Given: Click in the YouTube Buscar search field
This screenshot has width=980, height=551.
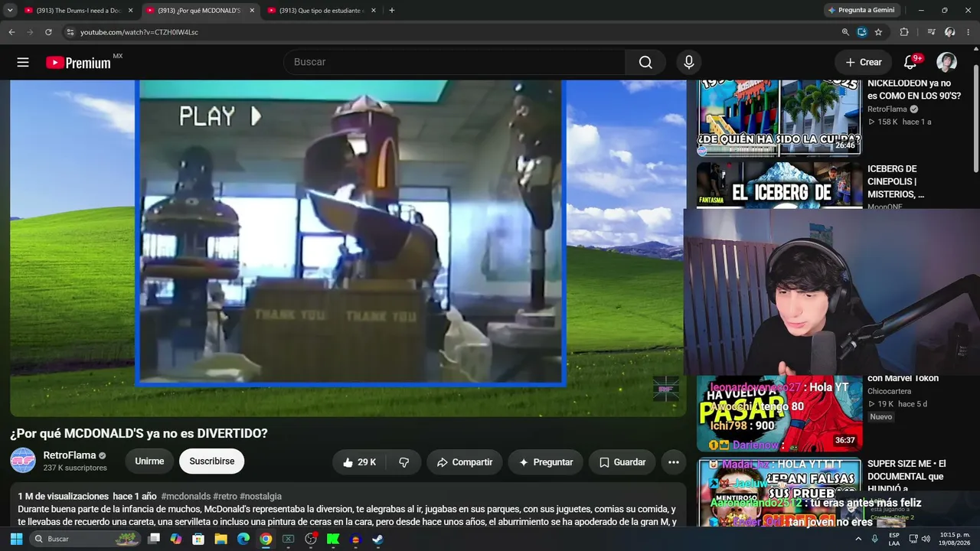Looking at the screenshot, I should [x=455, y=62].
